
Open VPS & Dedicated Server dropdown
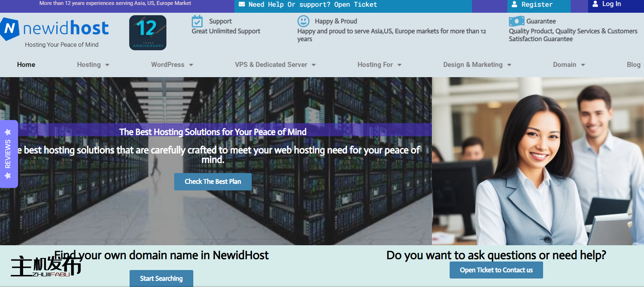pyautogui.click(x=275, y=65)
